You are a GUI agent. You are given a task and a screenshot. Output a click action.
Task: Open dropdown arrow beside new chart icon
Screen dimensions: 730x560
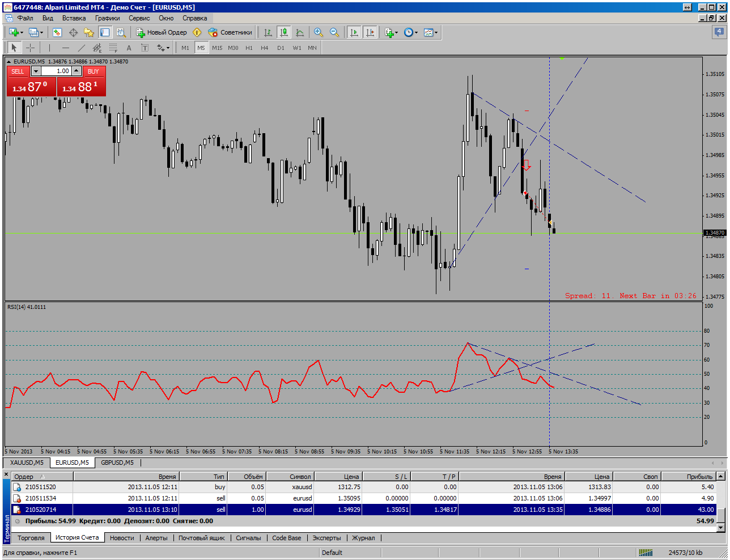[22, 32]
